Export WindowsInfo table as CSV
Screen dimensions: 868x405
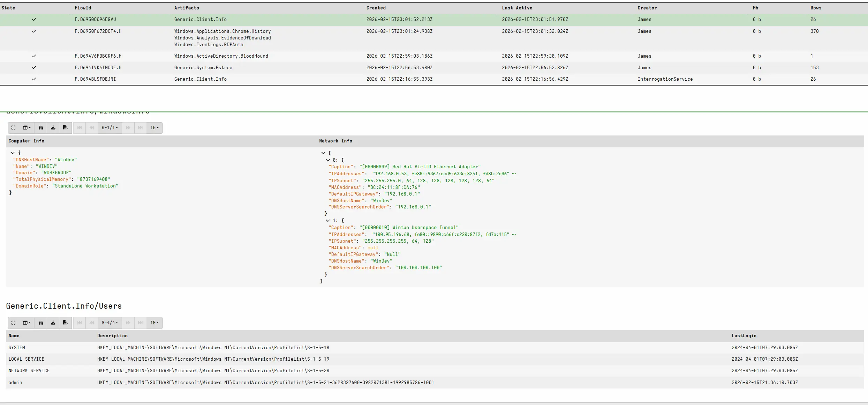[x=65, y=128]
